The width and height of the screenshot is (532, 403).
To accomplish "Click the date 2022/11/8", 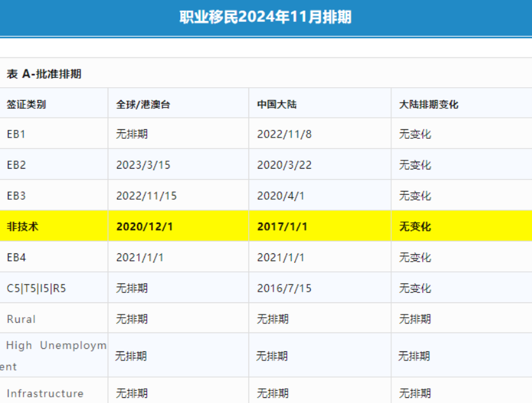I will [284, 134].
